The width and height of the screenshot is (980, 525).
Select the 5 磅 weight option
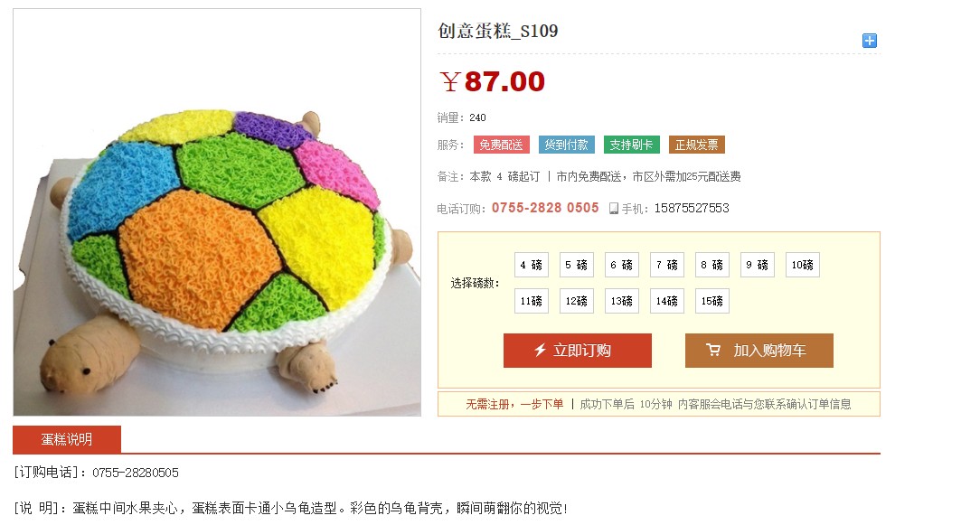click(576, 265)
